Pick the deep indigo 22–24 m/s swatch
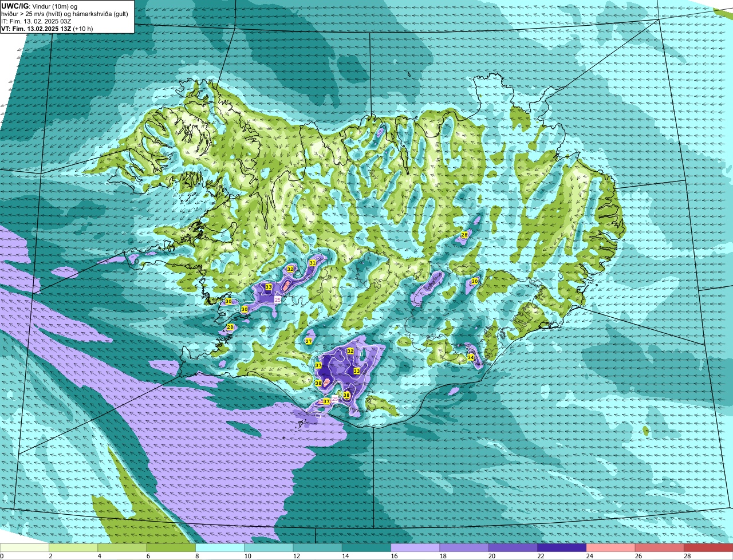733x560 pixels. pos(562,548)
